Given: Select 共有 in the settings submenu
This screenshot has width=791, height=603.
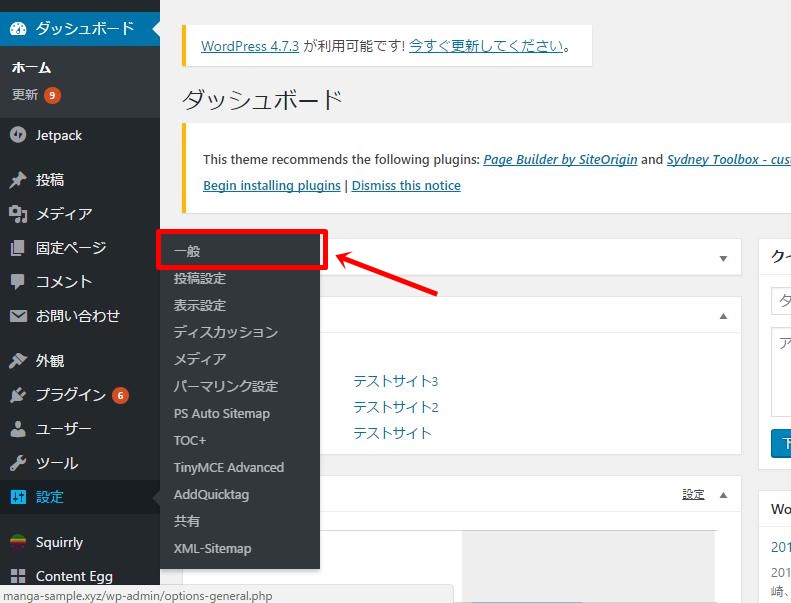Looking at the screenshot, I should pos(240,521).
